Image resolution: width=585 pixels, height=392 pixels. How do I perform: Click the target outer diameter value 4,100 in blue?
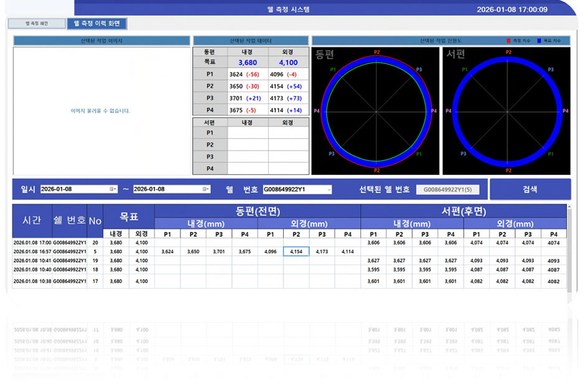click(x=288, y=62)
